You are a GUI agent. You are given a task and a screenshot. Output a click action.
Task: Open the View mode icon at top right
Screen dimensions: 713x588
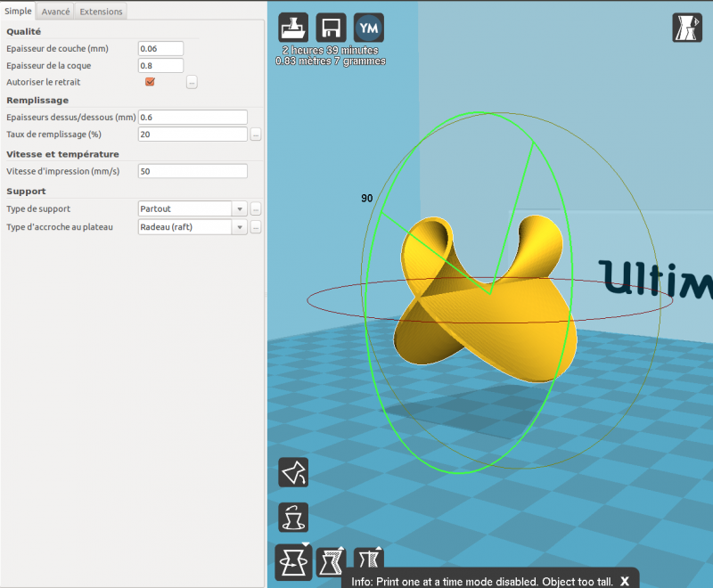click(x=687, y=28)
